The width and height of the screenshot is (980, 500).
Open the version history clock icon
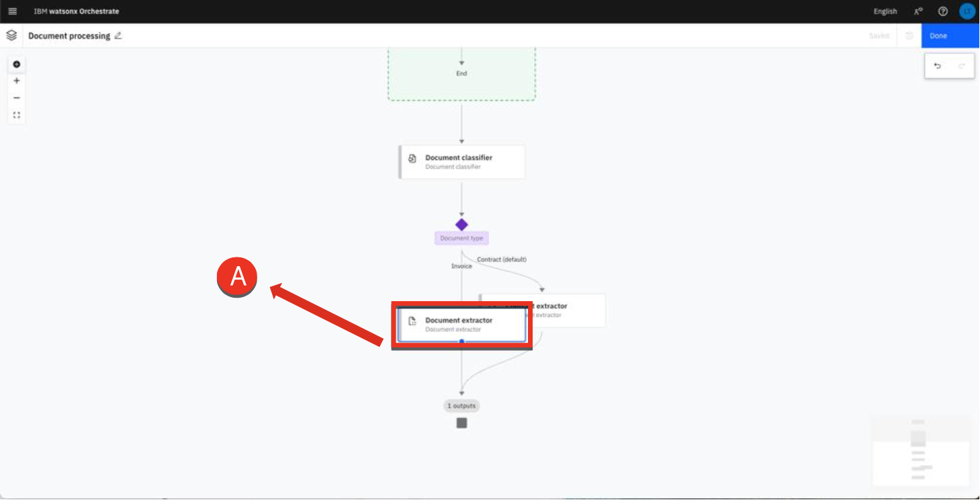tap(909, 36)
